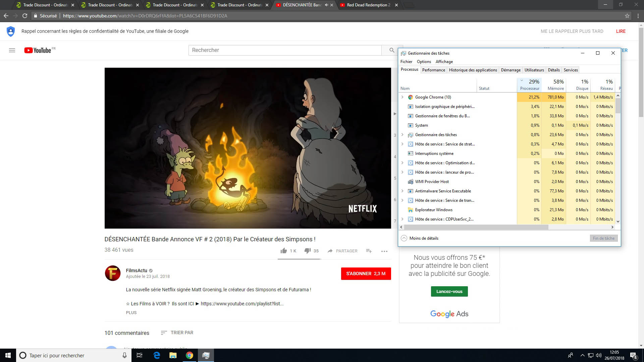644x362 pixels.
Task: Expand Hôte de service : Service de strat row
Action: click(x=402, y=144)
